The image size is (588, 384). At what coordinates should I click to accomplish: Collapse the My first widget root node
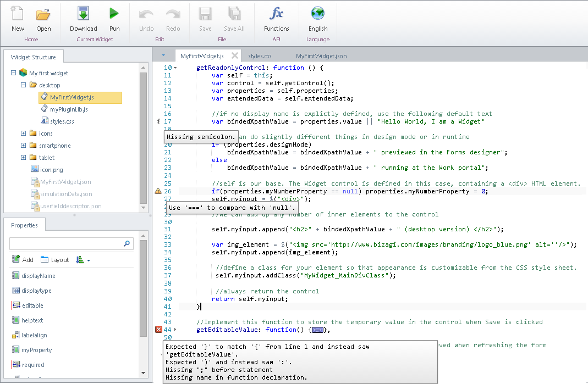(x=14, y=73)
